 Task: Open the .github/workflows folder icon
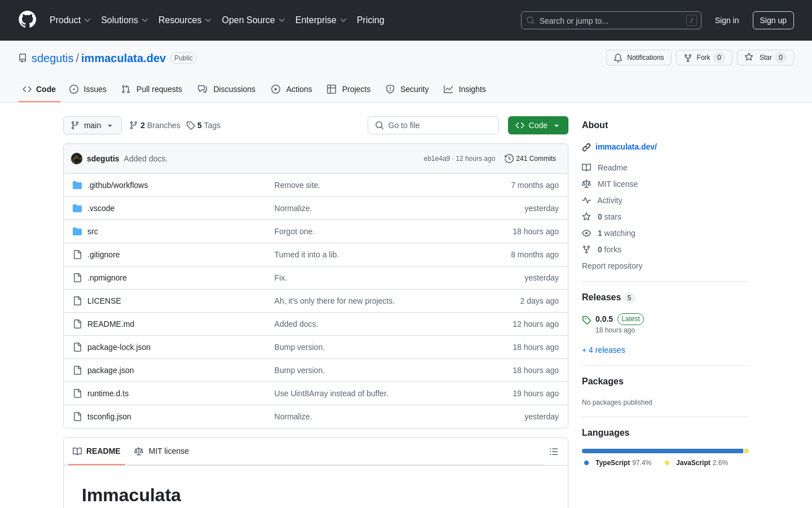tap(77, 185)
